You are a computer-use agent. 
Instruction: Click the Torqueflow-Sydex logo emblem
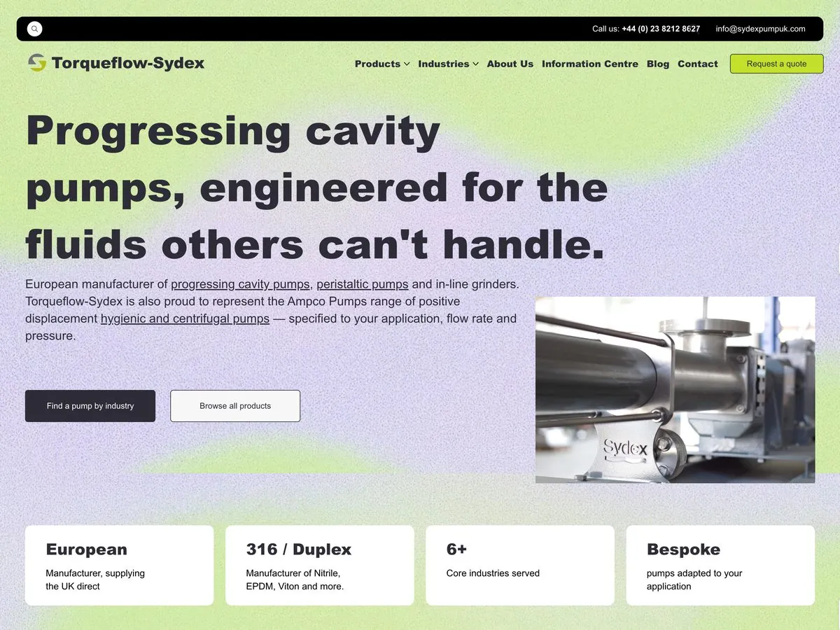point(37,63)
